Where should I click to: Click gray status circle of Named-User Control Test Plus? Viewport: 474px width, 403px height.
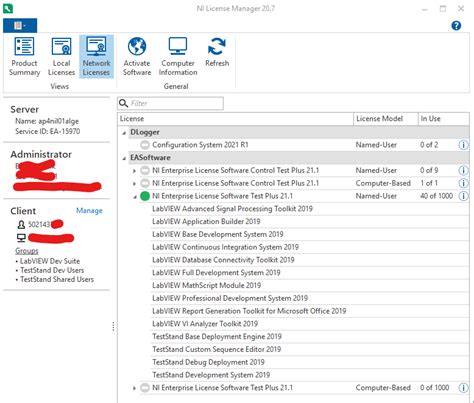[145, 170]
